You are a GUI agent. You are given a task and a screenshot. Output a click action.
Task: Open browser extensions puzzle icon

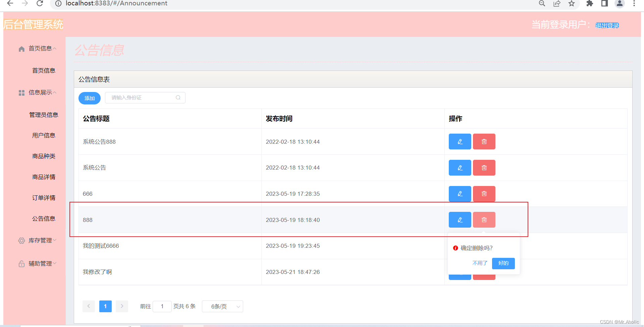click(590, 3)
